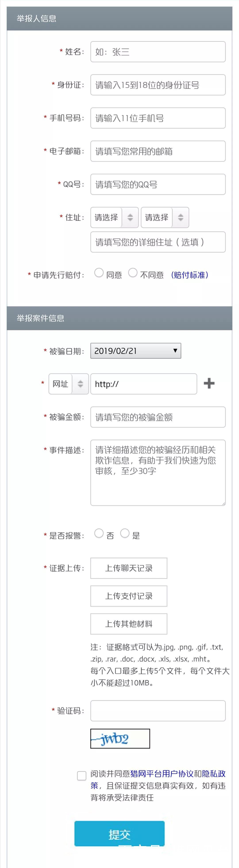Viewport: 239px width, 868px height.
Task: Click the 举报案件信息 section header
Action: pos(40,317)
